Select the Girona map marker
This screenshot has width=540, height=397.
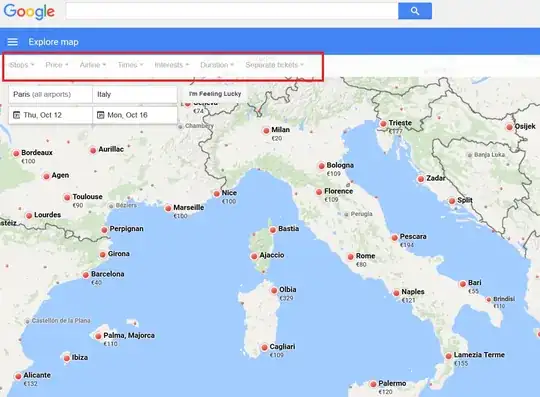tap(103, 255)
